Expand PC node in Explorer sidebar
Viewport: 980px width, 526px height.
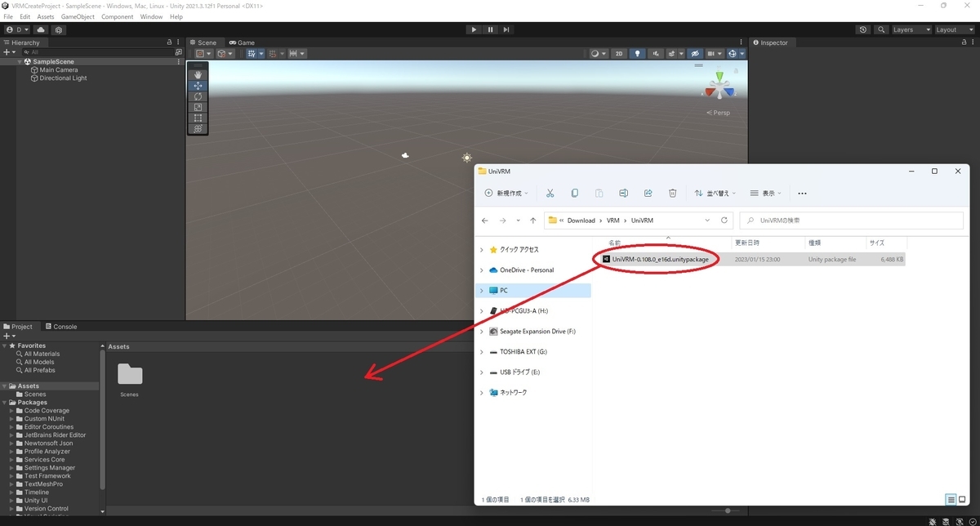(482, 290)
